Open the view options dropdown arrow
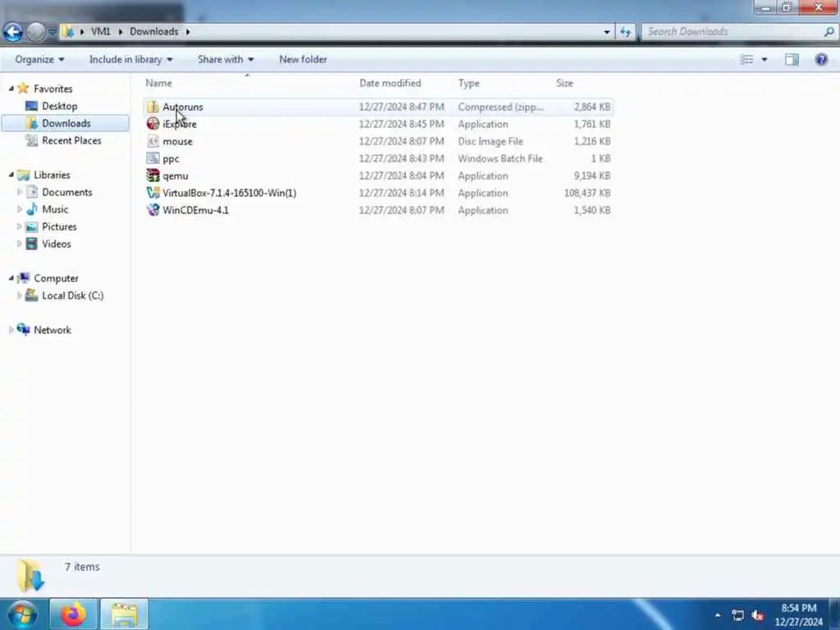Screen dimensions: 840x630 [765, 59]
